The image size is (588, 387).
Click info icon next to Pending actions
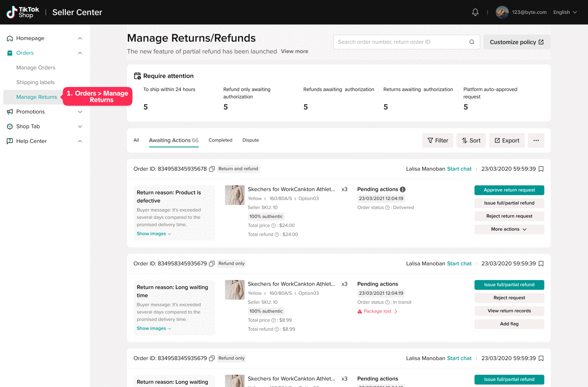pos(403,190)
